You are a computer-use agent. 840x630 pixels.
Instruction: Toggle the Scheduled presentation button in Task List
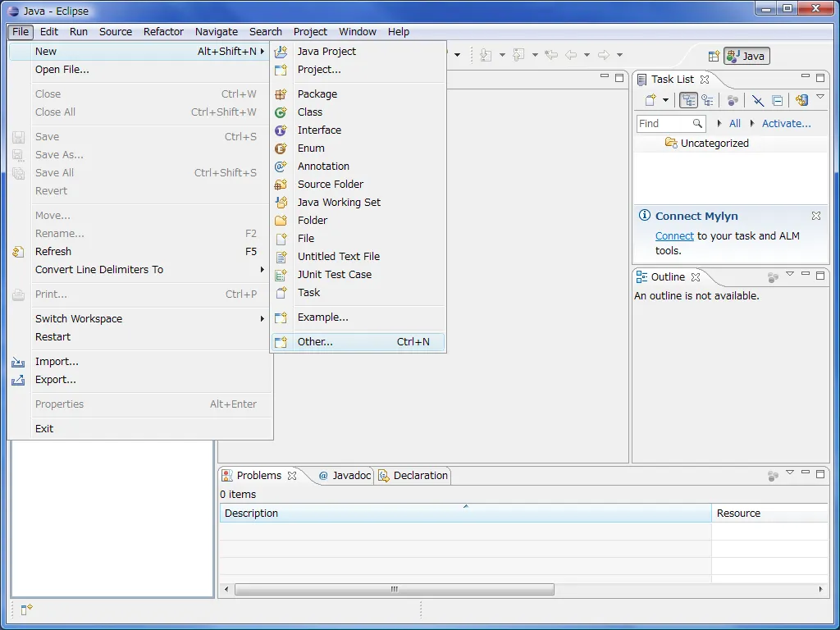point(708,100)
